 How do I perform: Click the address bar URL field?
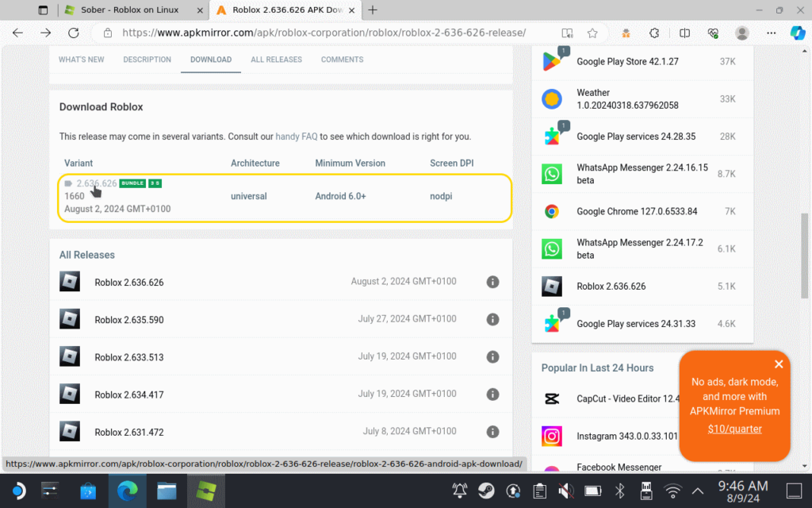[324, 33]
